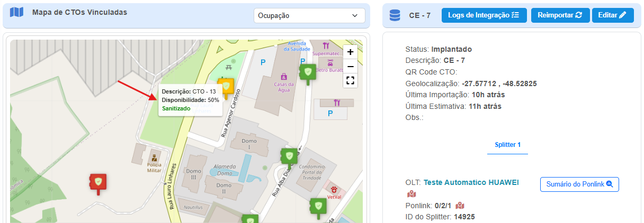Toggle fullscreen map view
644x223 pixels.
(x=350, y=80)
